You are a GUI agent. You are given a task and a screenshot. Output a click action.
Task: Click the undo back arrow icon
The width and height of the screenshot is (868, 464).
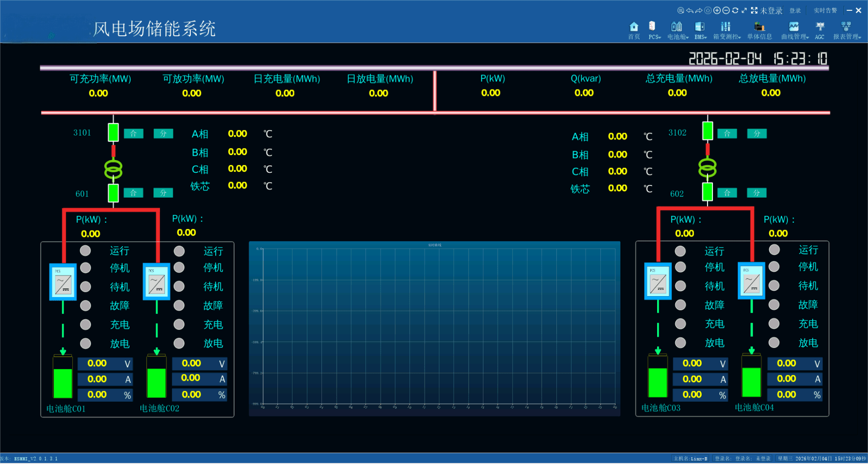click(x=689, y=10)
